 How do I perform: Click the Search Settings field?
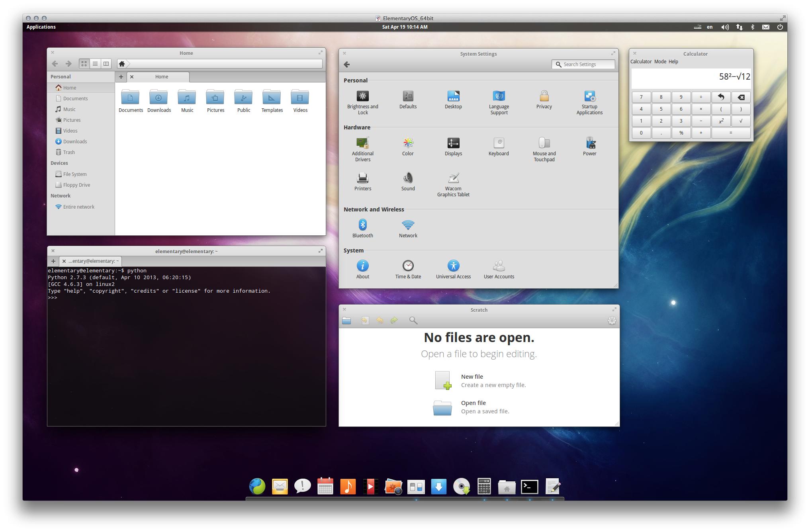click(x=583, y=65)
